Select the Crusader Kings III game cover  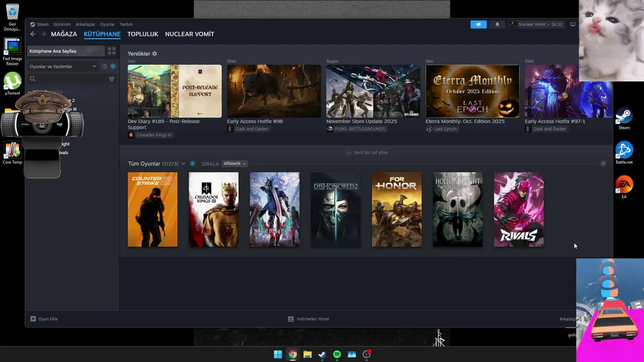(213, 210)
